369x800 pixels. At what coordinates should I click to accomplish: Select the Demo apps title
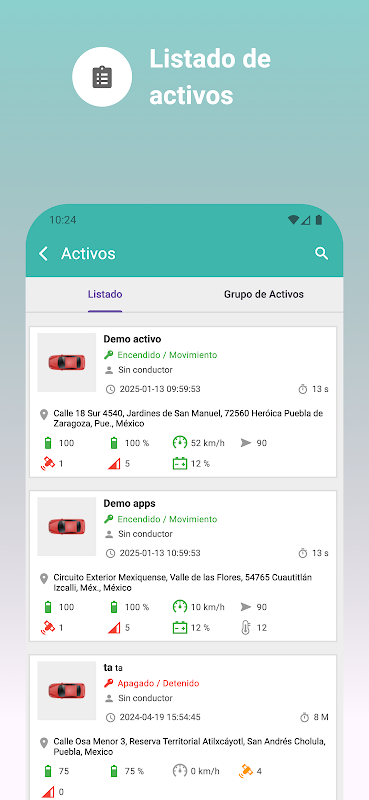point(130,504)
